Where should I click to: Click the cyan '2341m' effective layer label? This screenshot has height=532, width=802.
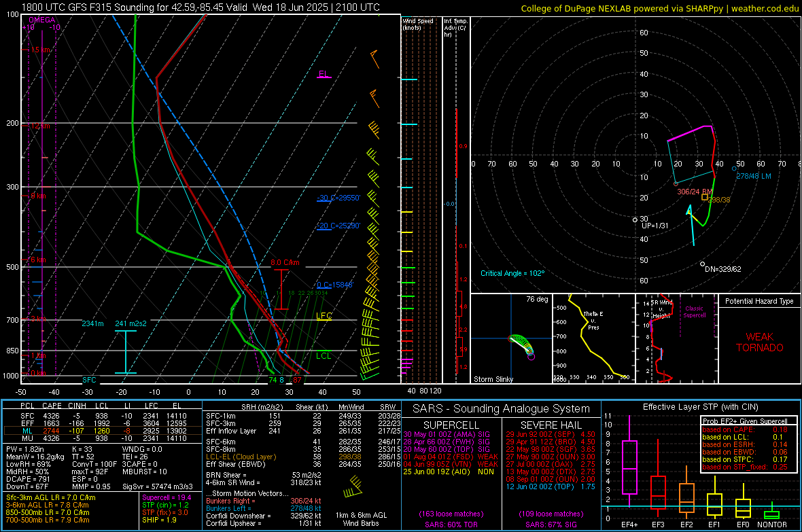92,323
